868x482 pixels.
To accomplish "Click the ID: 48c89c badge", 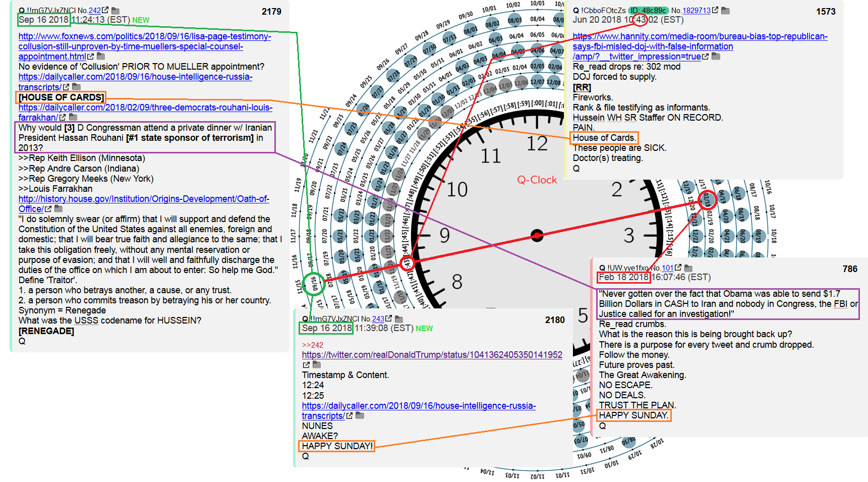I will [648, 11].
